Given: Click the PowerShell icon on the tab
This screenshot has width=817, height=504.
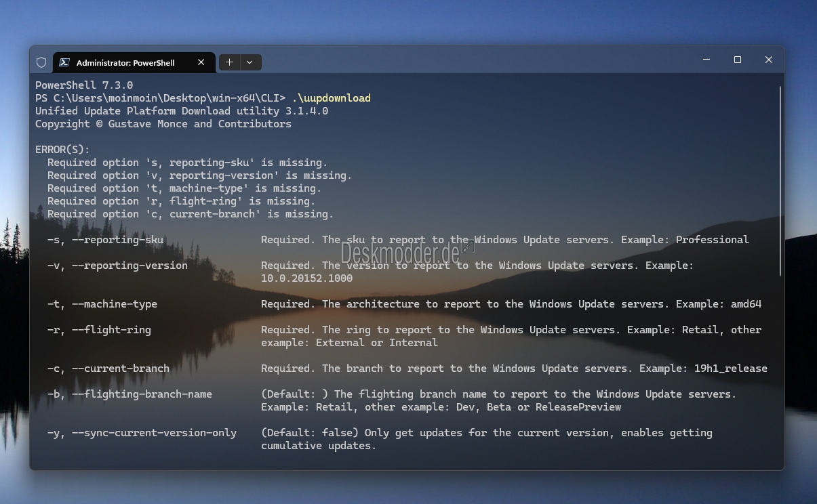Looking at the screenshot, I should (x=64, y=62).
